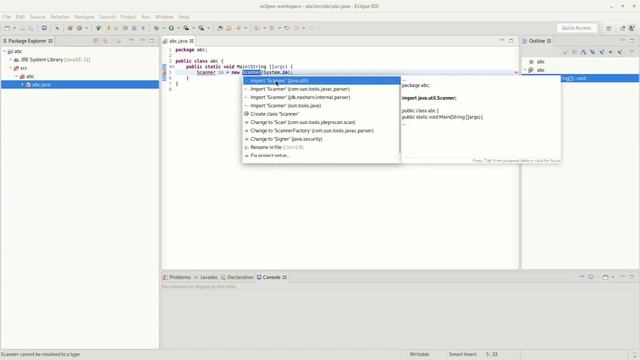Screen dimensions: 640x360
Task: Choose Change to 'Signer' (java.security)
Action: point(321,139)
